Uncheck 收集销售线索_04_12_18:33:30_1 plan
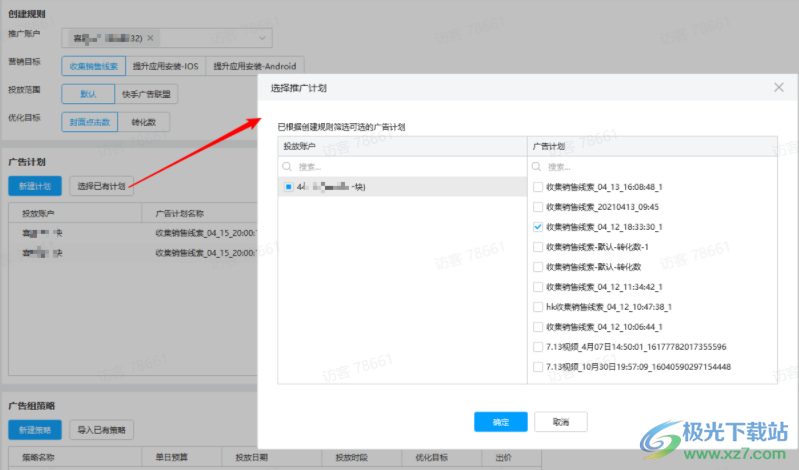This screenshot has width=799, height=470. point(538,227)
